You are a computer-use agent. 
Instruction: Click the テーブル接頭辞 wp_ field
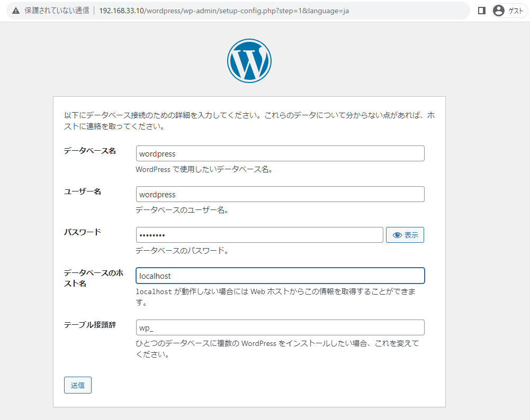(x=280, y=327)
